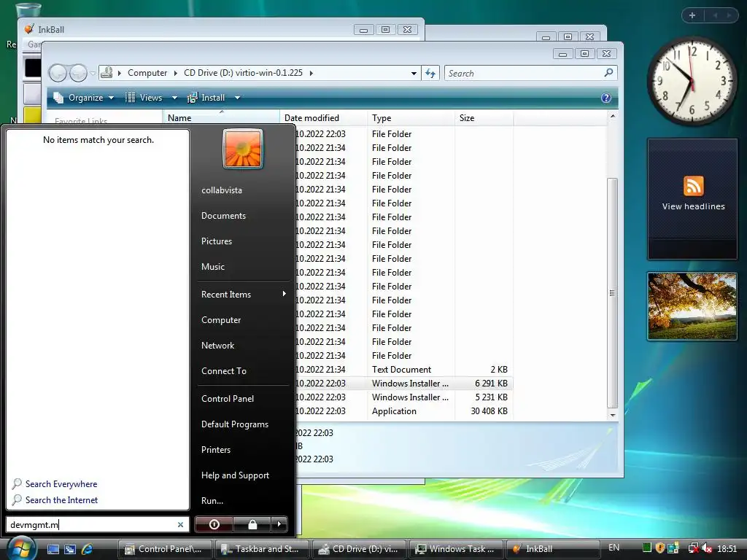Image resolution: width=747 pixels, height=560 pixels.
Task: Click the file list scroll down arrow
Action: 613,415
